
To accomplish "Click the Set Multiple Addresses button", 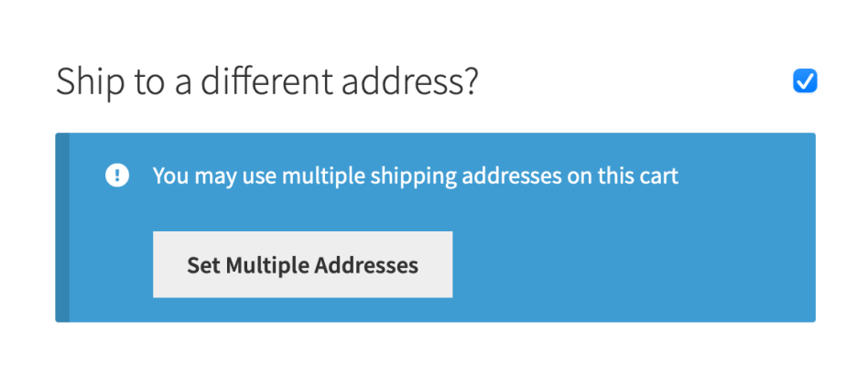I will tap(303, 264).
